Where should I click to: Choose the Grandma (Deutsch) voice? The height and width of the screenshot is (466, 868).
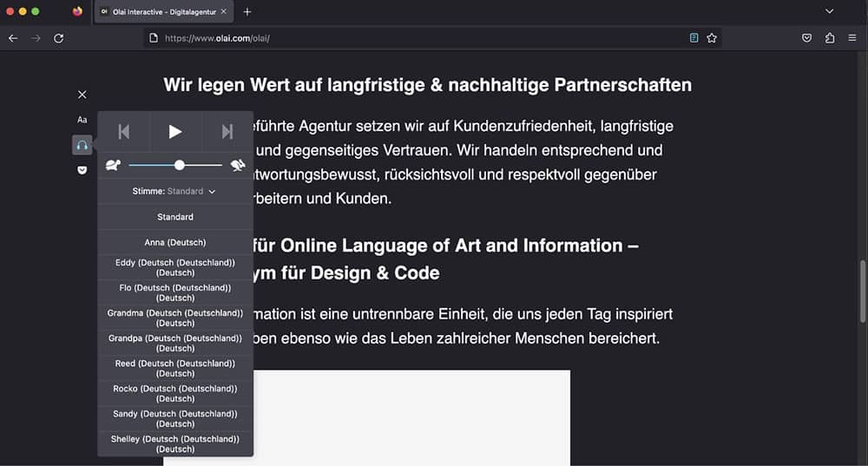[x=175, y=318]
